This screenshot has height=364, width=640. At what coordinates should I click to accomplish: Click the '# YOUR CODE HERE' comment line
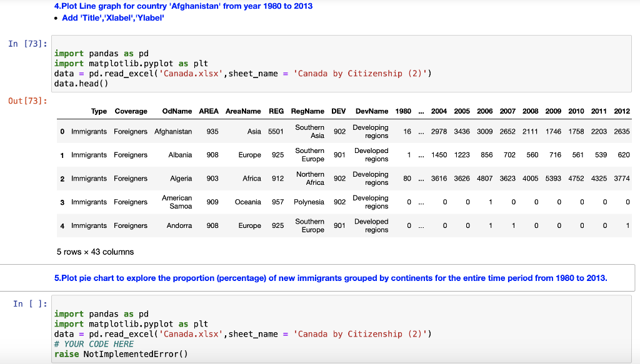94,344
